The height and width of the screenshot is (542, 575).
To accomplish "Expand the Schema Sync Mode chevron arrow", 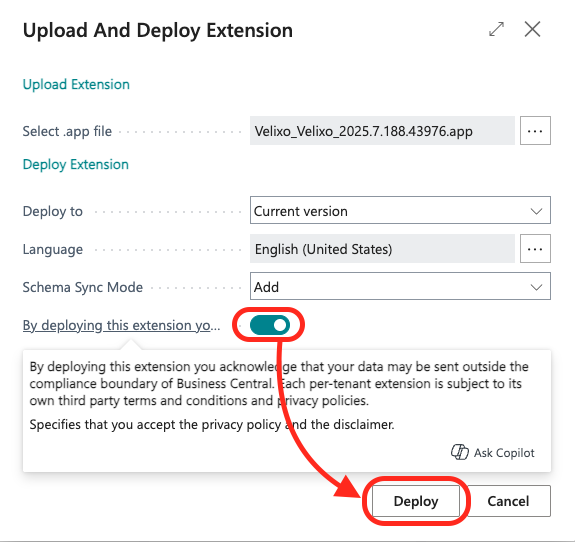I will click(x=536, y=287).
